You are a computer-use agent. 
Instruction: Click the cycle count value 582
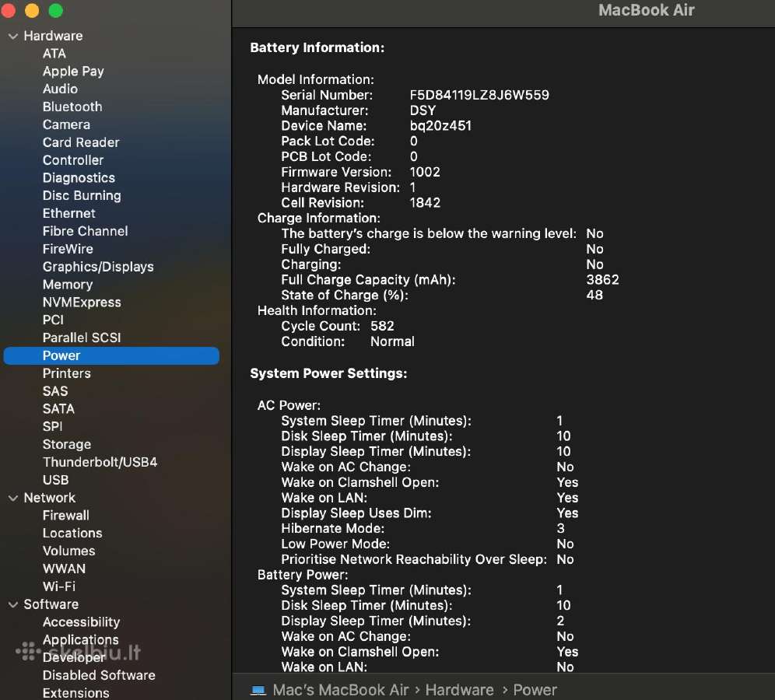(383, 327)
